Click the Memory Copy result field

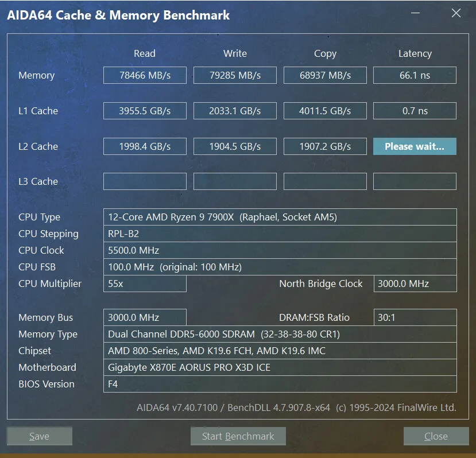[x=325, y=75]
